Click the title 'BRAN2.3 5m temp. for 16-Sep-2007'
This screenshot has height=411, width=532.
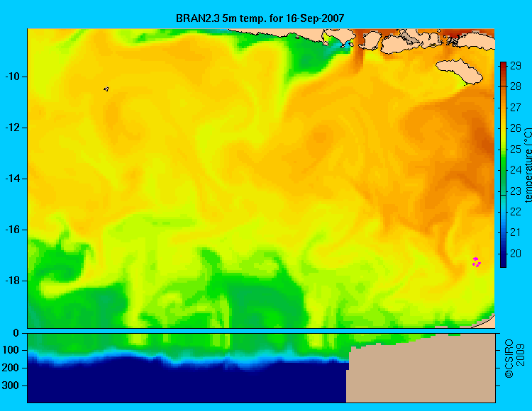[x=260, y=18]
